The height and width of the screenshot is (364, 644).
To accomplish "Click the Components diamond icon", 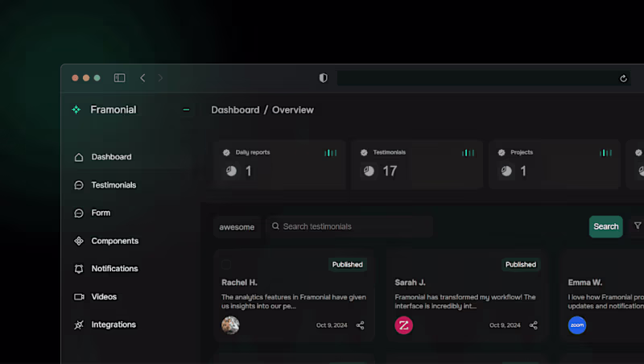I will click(x=79, y=241).
